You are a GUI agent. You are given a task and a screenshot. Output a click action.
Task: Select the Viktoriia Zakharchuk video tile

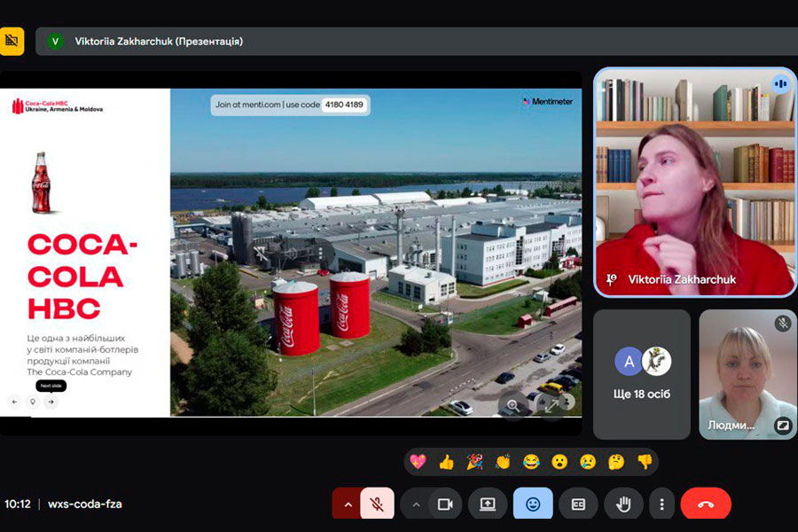[x=695, y=182]
